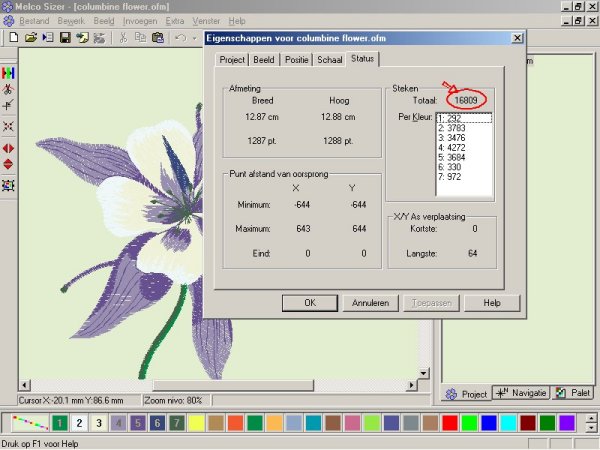The height and width of the screenshot is (450, 600).
Task: Open the undo history dropdown arrow
Action: click(194, 38)
